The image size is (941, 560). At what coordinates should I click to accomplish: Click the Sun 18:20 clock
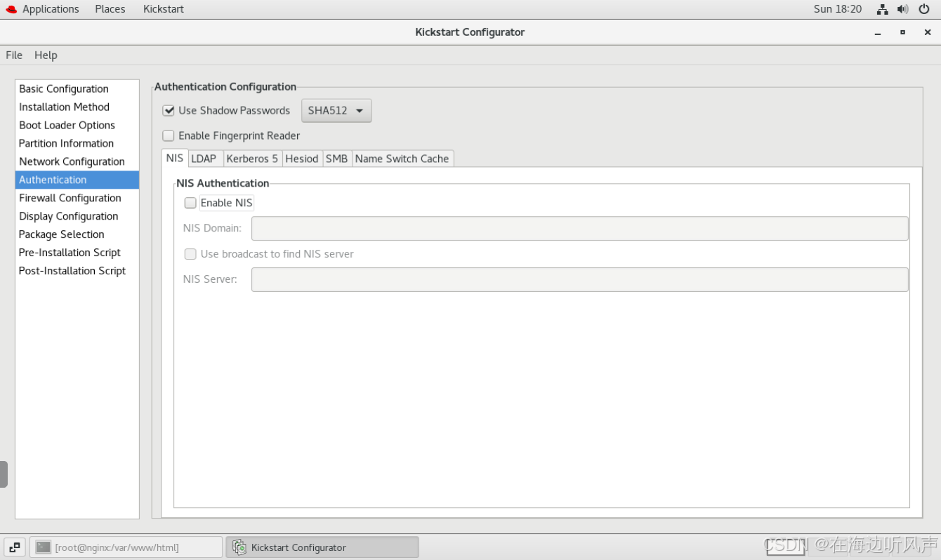[x=838, y=9]
